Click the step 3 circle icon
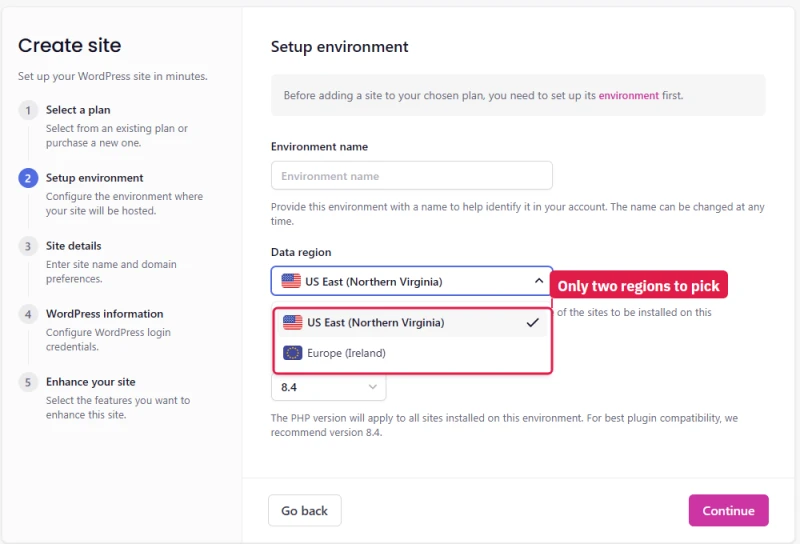 [x=28, y=246]
